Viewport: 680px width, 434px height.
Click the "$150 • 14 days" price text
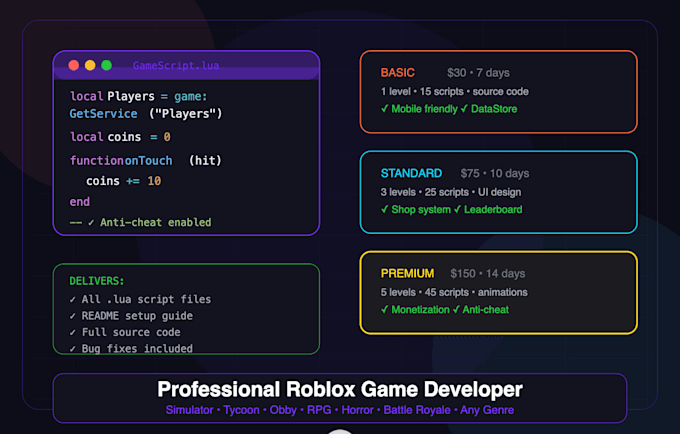click(x=487, y=274)
